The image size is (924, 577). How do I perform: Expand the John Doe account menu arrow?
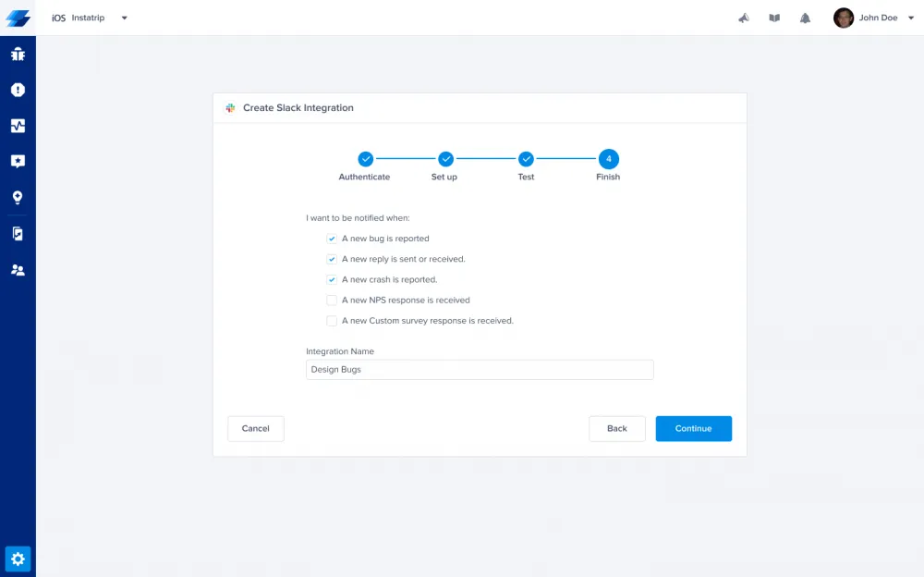[910, 18]
